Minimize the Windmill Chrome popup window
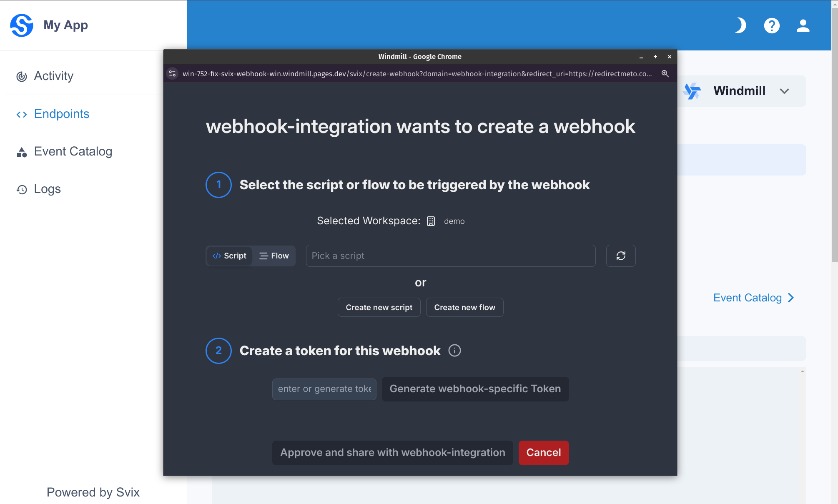The image size is (838, 504). click(641, 57)
